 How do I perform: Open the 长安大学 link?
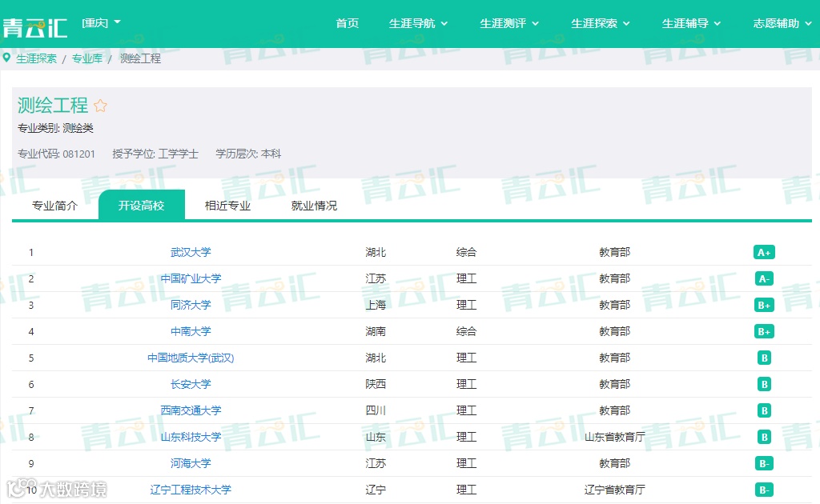[191, 384]
